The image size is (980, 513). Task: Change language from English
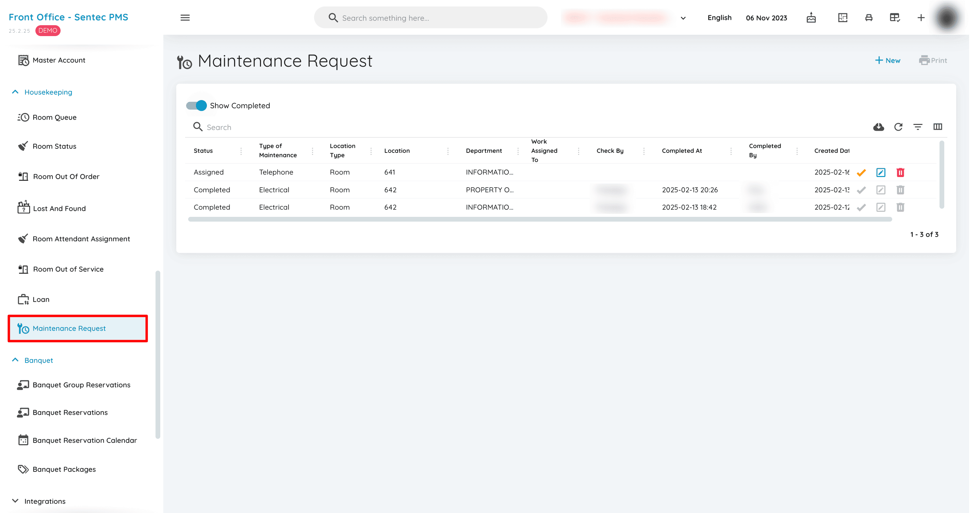coord(719,17)
